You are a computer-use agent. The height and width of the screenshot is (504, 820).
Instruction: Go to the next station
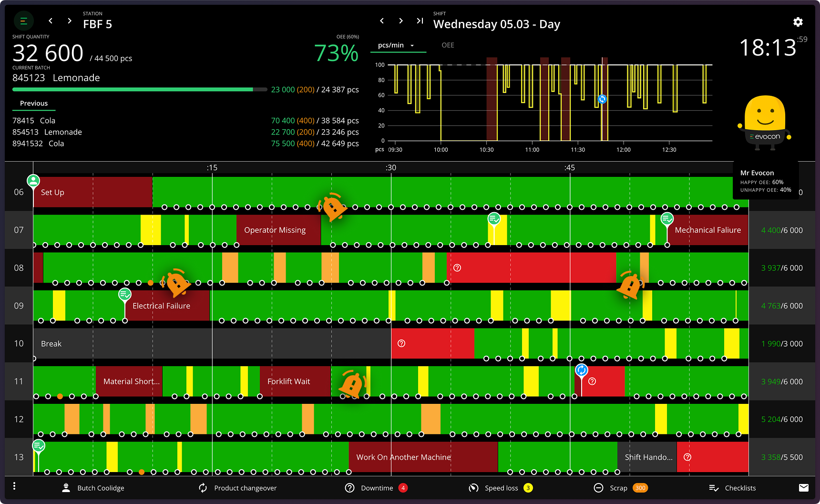click(x=70, y=21)
